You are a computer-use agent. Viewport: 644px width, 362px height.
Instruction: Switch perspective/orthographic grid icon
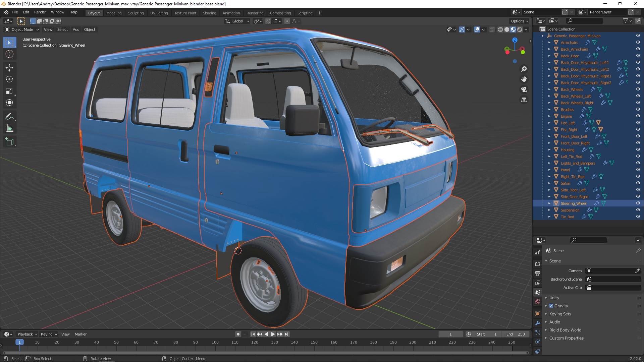pos(524,100)
